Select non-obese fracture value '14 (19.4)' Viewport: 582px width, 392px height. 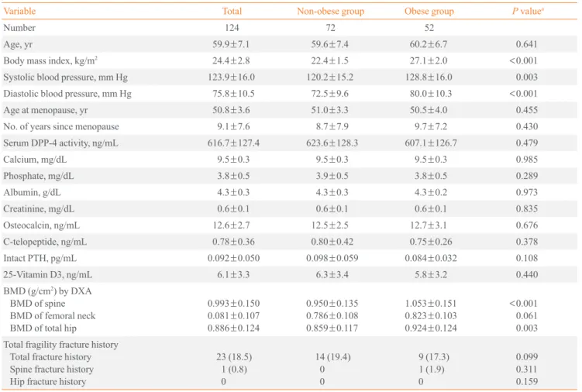pyautogui.click(x=333, y=357)
